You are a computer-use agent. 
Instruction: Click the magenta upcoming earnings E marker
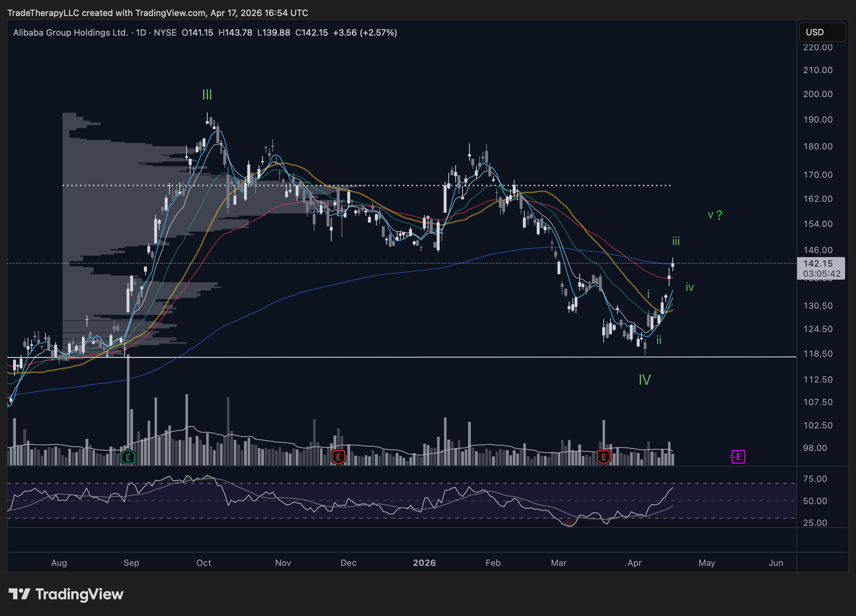[x=738, y=457]
